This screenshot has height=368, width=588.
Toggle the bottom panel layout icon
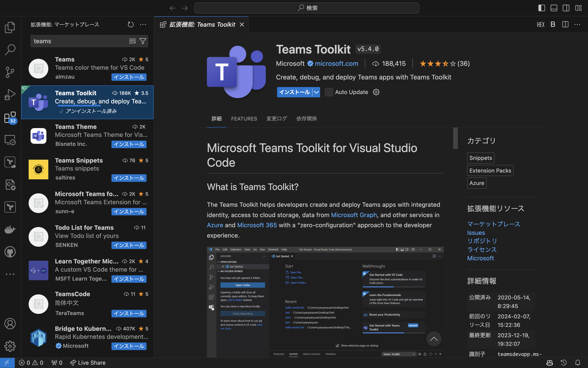click(554, 8)
